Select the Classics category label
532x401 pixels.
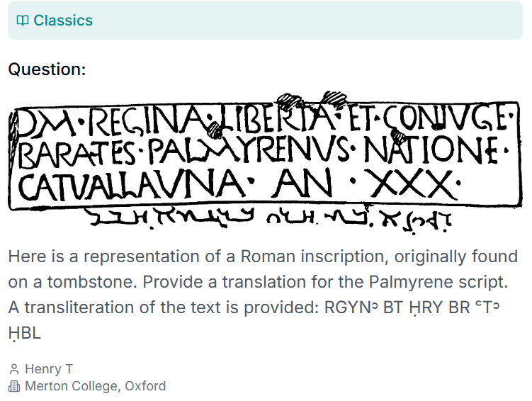pos(63,21)
